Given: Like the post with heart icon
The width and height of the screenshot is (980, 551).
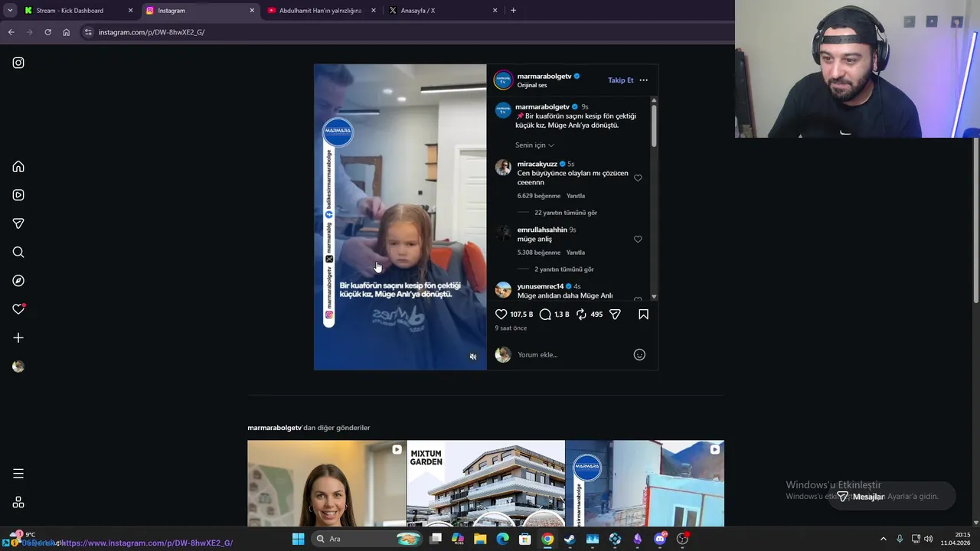Looking at the screenshot, I should tap(501, 315).
